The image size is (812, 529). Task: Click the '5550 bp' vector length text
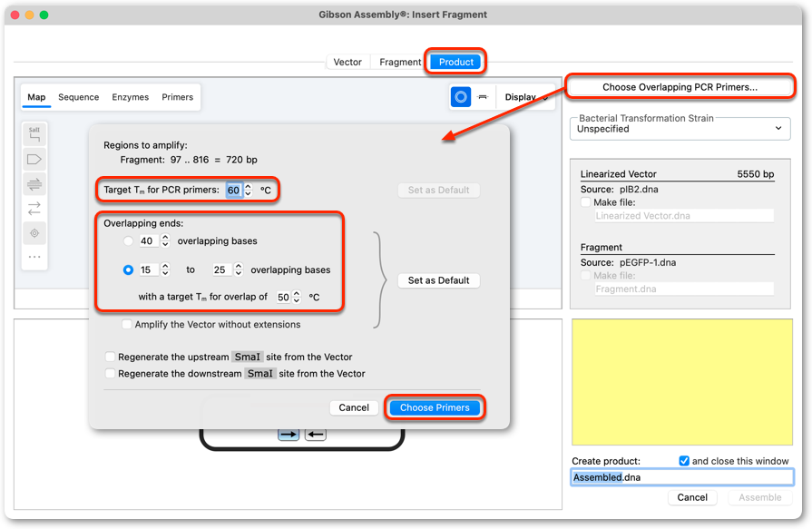click(756, 174)
